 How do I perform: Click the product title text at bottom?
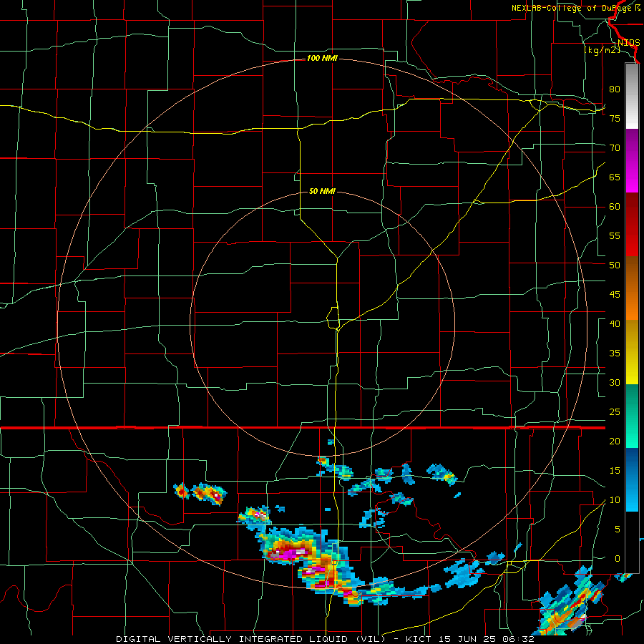326,639
